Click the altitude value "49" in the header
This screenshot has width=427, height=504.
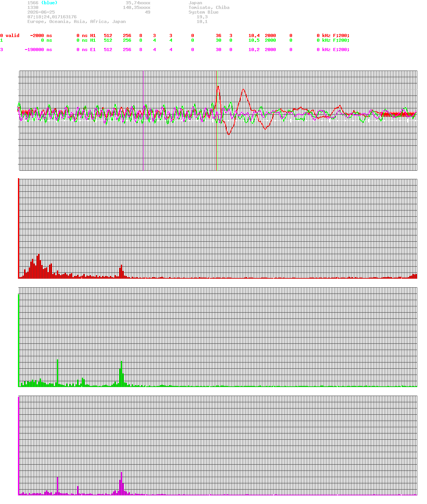(x=147, y=12)
